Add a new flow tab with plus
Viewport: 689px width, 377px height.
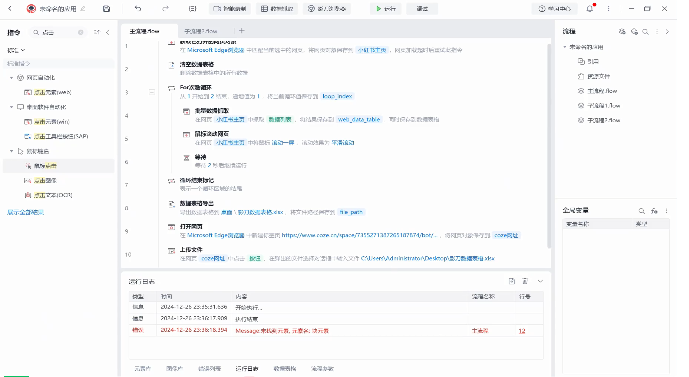tap(242, 31)
